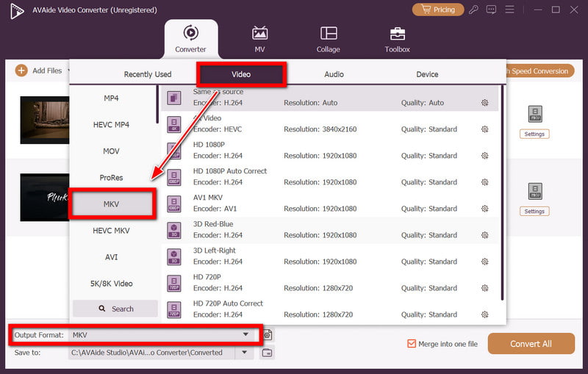Click the MV picture icon
This screenshot has width=588, height=374.
click(x=259, y=34)
